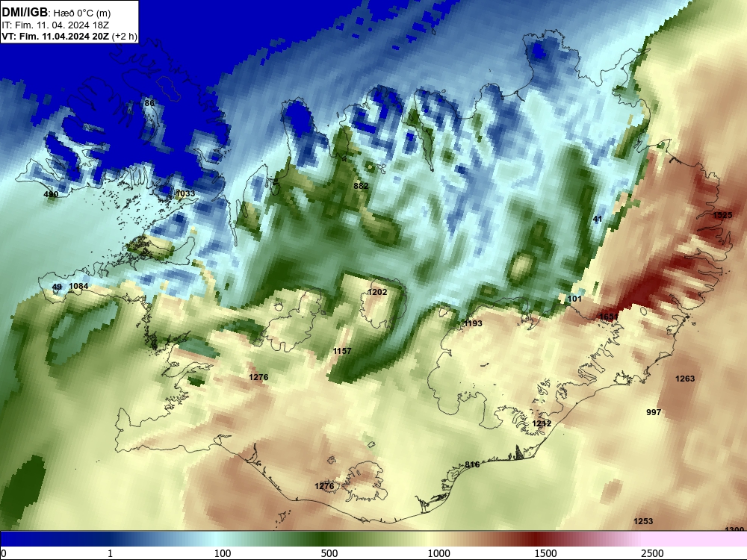Click the 2500 tick label on the color scale

click(652, 553)
